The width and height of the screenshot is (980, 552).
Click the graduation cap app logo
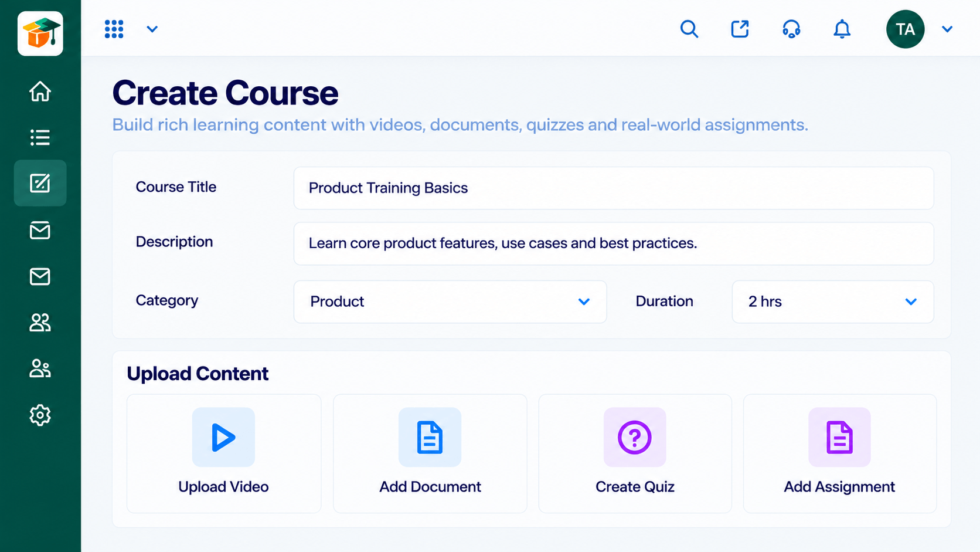click(40, 33)
